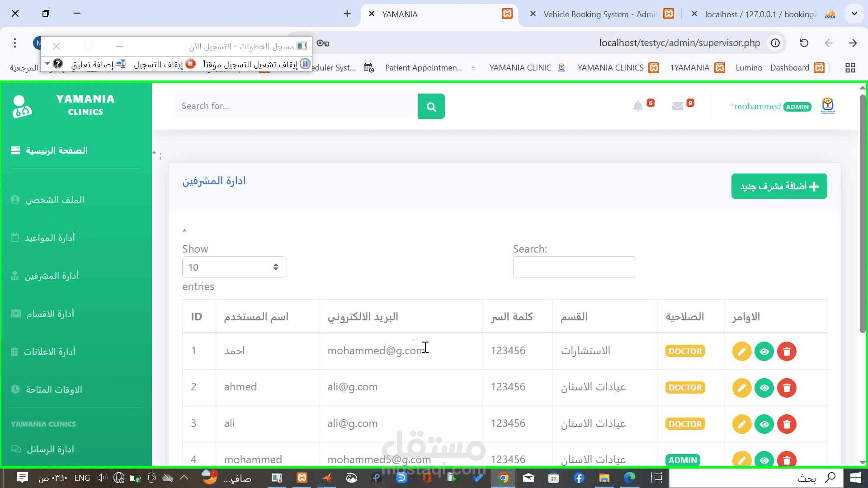Delete the ahmed row with trash icon
Screen dimensions: 868x488
(787, 388)
